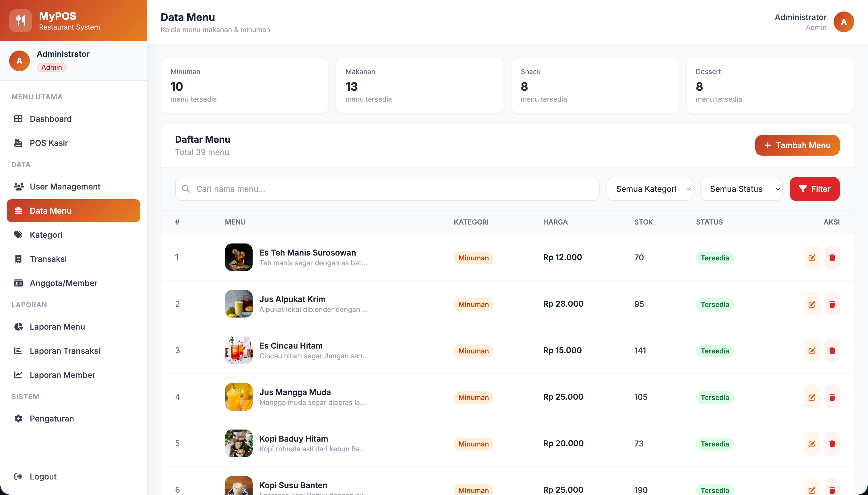Viewport: 868px width, 495px height.
Task: Click the Kopi Susu Banten name
Action: pyautogui.click(x=293, y=485)
